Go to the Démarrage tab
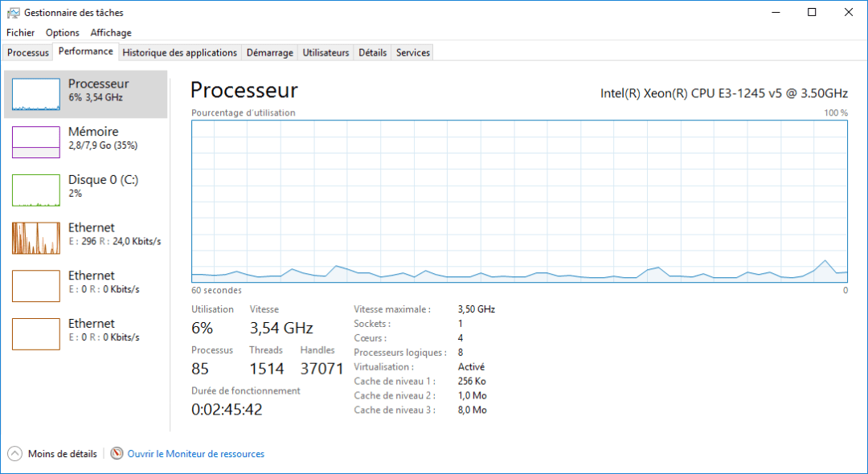 point(269,53)
